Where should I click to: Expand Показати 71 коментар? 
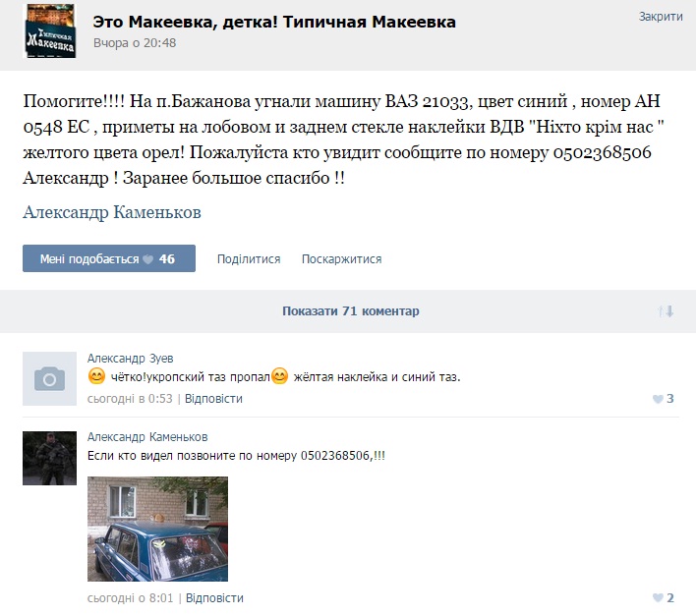click(351, 311)
